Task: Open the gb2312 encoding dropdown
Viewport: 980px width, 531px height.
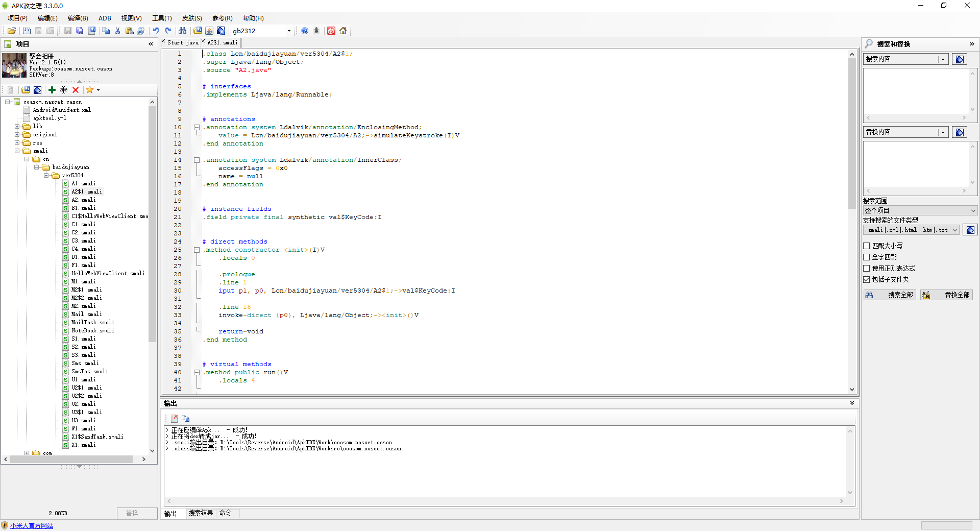Action: [x=289, y=31]
